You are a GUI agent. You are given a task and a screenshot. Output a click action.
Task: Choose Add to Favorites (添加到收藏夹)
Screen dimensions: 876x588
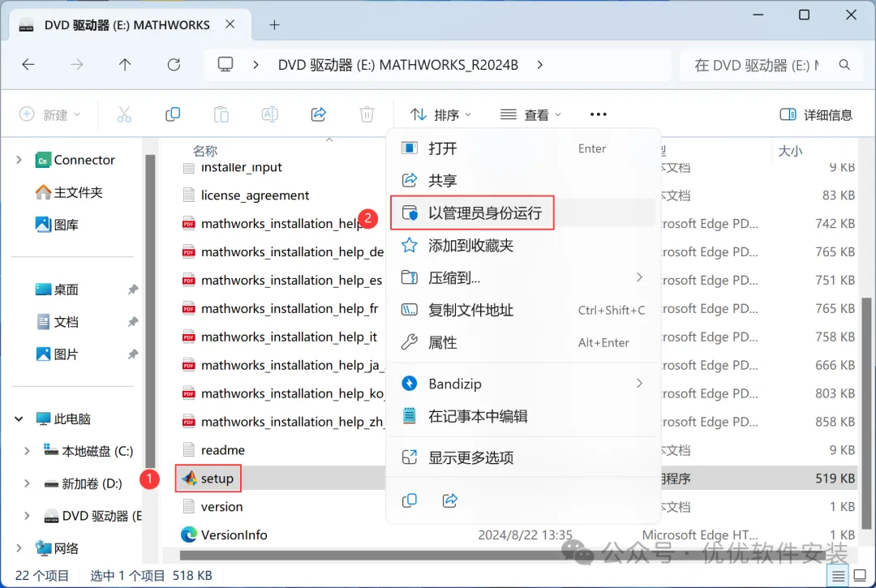522,245
